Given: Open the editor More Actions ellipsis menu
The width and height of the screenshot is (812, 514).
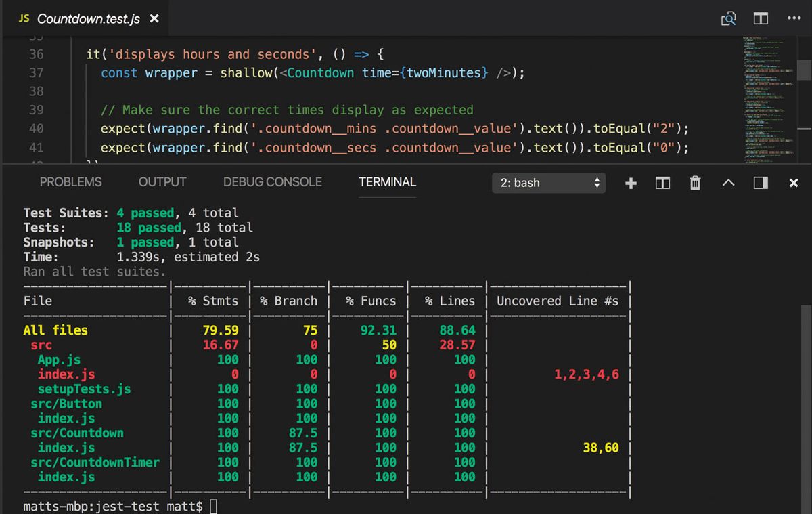Looking at the screenshot, I should tap(794, 18).
